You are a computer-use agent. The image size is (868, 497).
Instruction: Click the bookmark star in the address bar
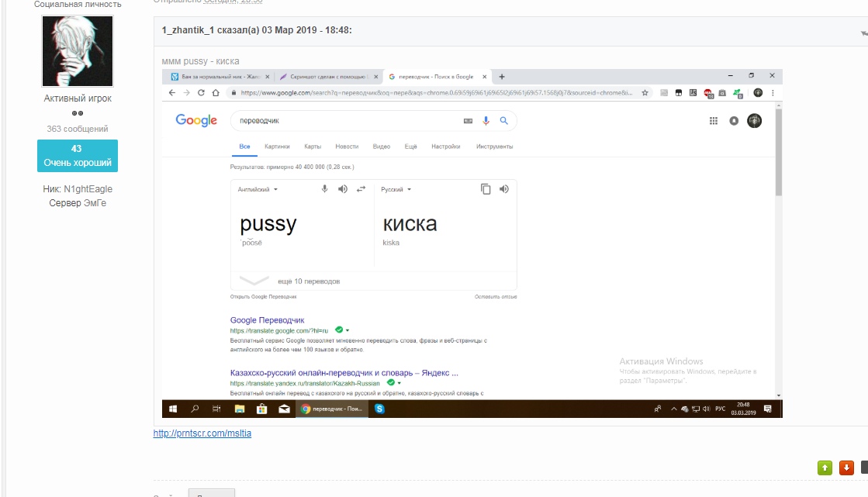click(645, 93)
